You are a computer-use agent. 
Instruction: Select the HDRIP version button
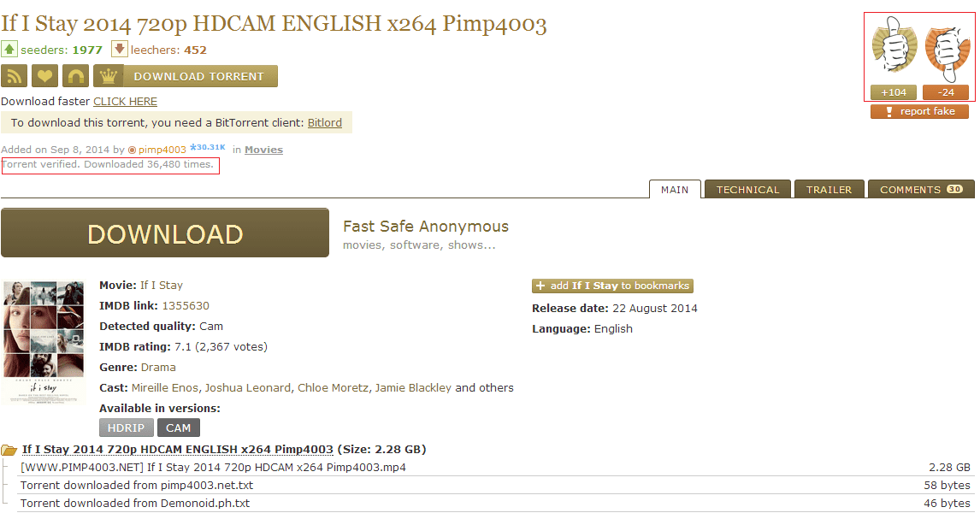pyautogui.click(x=127, y=428)
